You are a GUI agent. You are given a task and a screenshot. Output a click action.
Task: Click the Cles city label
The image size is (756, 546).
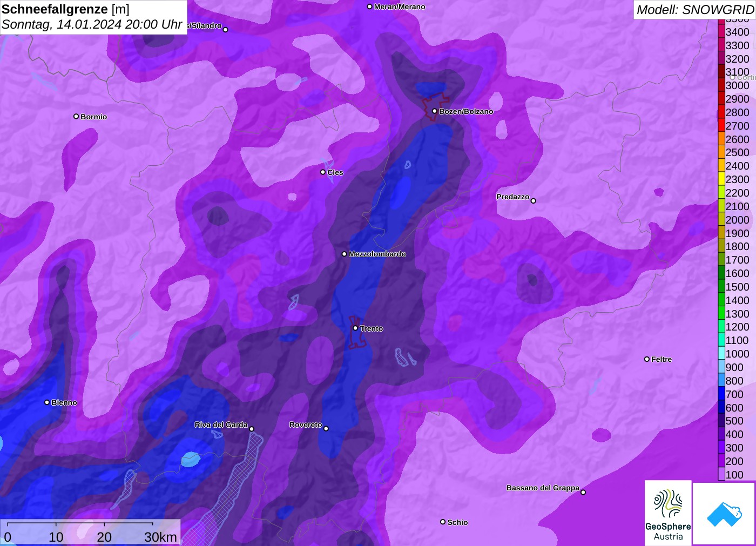click(335, 172)
